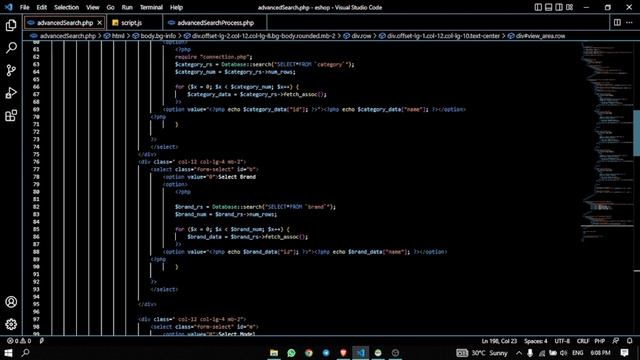The image size is (640, 360).
Task: Click the Ln 198, Col 23 status entry
Action: pos(499,341)
